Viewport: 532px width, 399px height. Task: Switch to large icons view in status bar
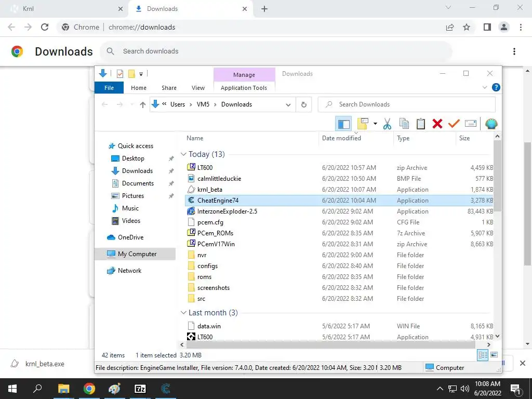coord(494,355)
